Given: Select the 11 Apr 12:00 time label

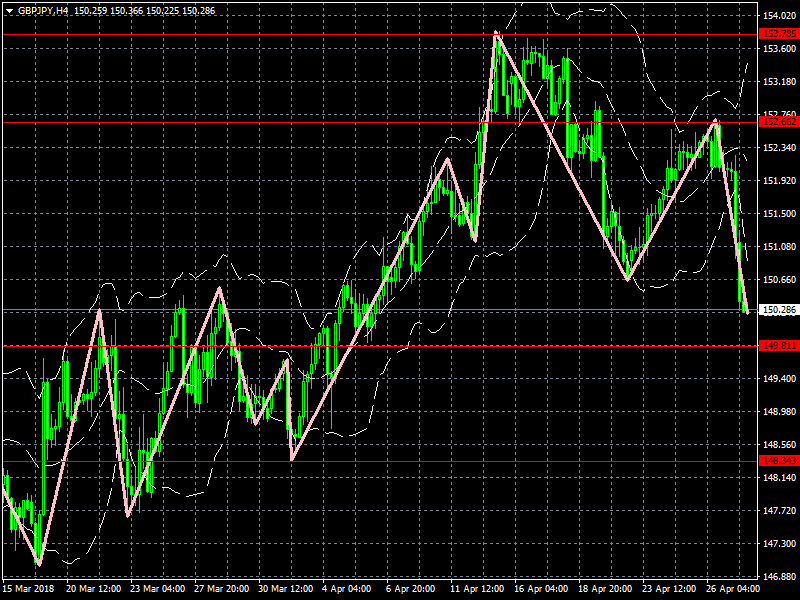Looking at the screenshot, I should click(477, 589).
